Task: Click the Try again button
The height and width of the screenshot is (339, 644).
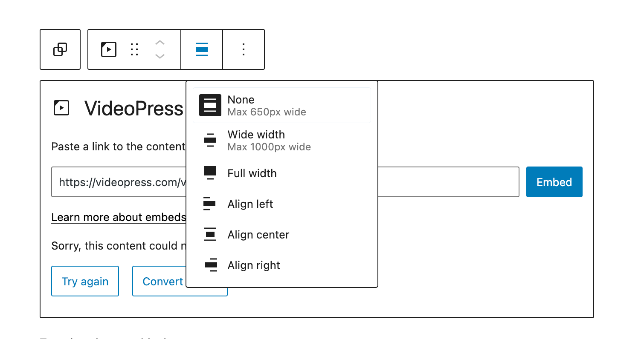Action: (85, 281)
